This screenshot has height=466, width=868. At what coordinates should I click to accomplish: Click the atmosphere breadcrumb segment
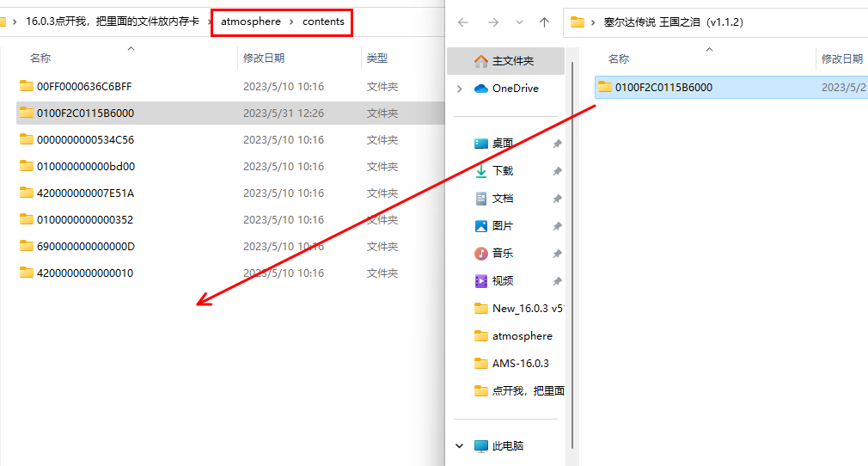[250, 21]
